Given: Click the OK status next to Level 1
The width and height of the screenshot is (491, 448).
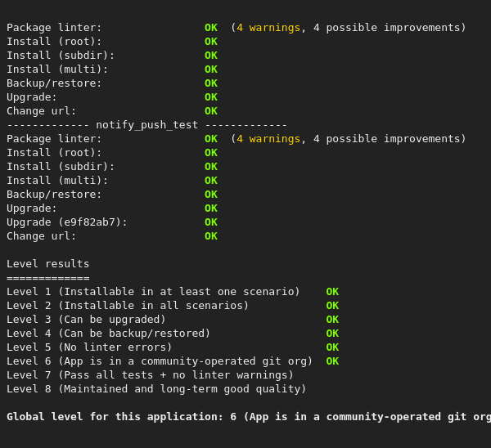Looking at the screenshot, I should 332,292.
